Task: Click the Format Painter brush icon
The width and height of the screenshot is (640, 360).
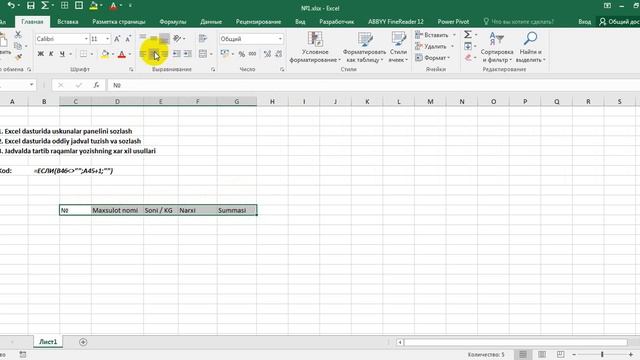Action: [18, 57]
